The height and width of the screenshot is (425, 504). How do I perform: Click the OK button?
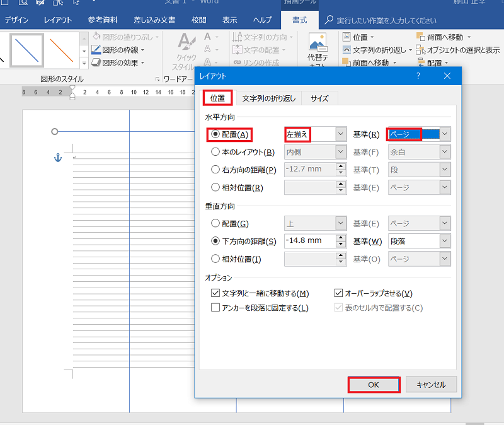pyautogui.click(x=373, y=384)
